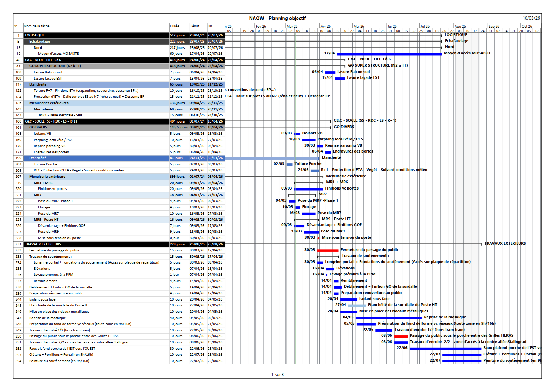The image size is (555, 392).
Task: Click the light blue sur-dalle Poste HT bar
Action: [357, 306]
